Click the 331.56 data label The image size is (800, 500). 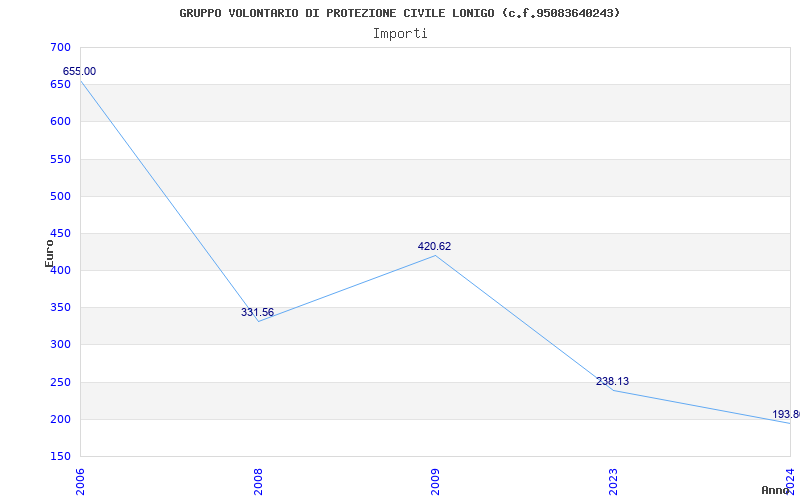coord(257,312)
